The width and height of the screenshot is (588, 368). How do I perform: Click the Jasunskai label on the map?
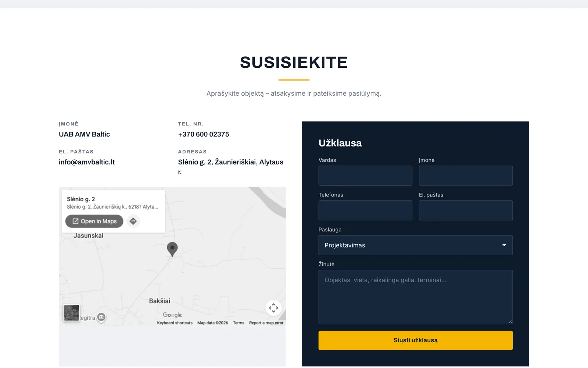click(x=88, y=236)
